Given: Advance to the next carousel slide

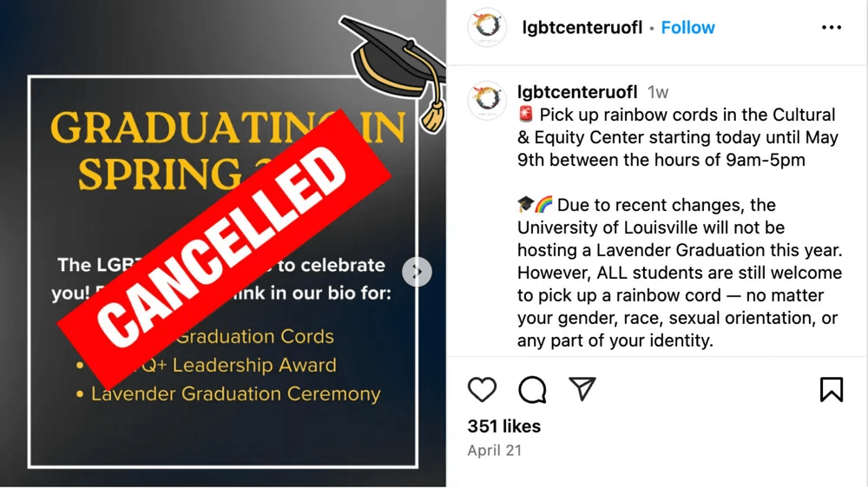Looking at the screenshot, I should pos(418,273).
